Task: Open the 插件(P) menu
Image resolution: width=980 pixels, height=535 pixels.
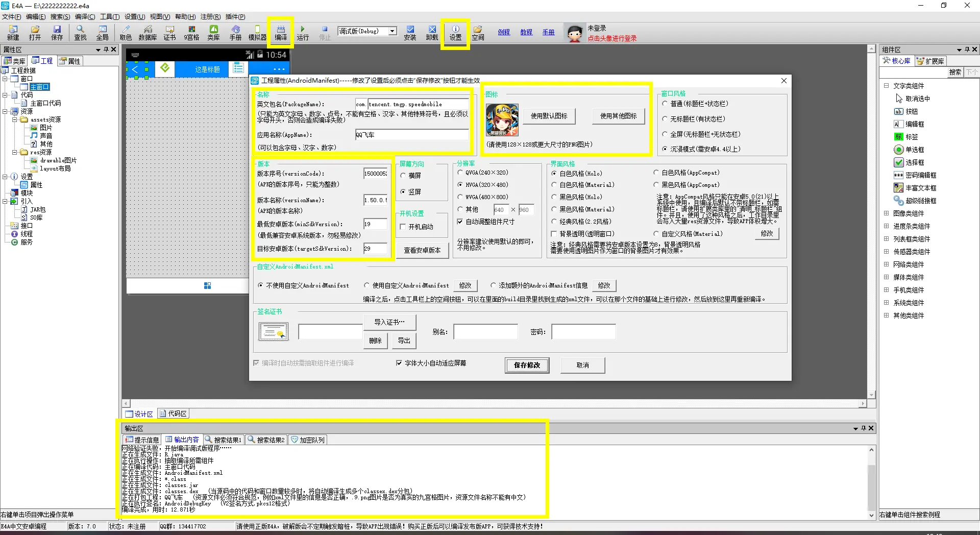Action: coord(235,17)
